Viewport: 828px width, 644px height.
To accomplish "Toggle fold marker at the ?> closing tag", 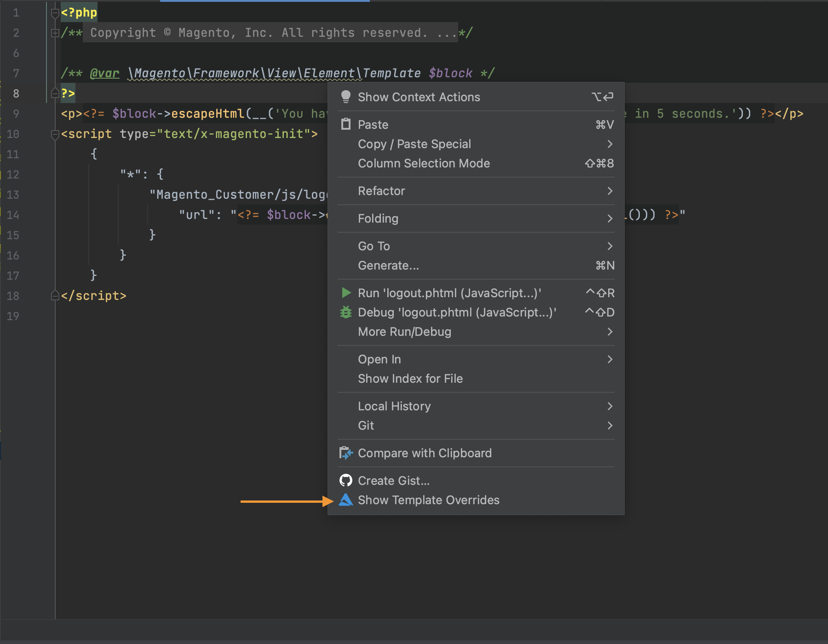I will (55, 93).
